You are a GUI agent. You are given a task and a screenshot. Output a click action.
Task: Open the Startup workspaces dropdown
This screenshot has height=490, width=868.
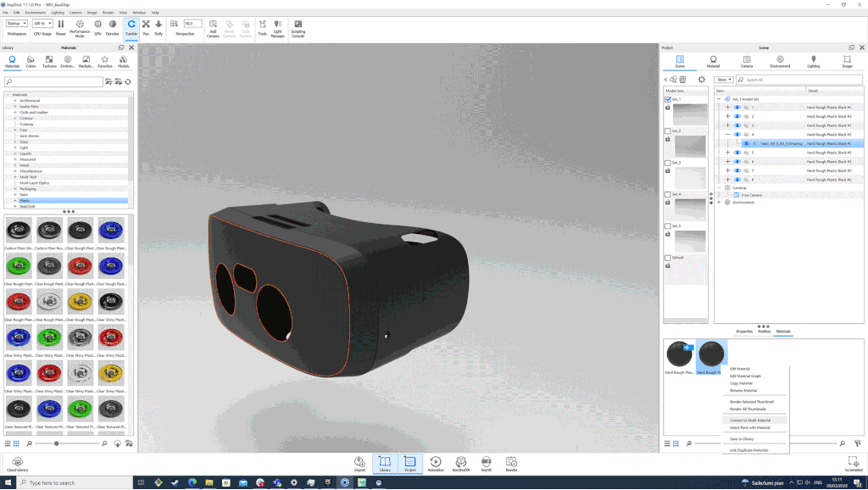tap(17, 24)
